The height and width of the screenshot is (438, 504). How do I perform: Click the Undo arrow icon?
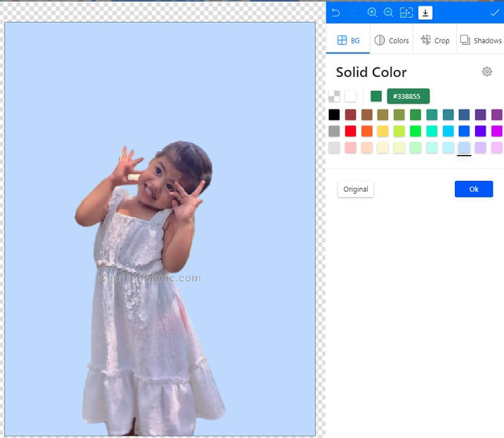coord(336,13)
